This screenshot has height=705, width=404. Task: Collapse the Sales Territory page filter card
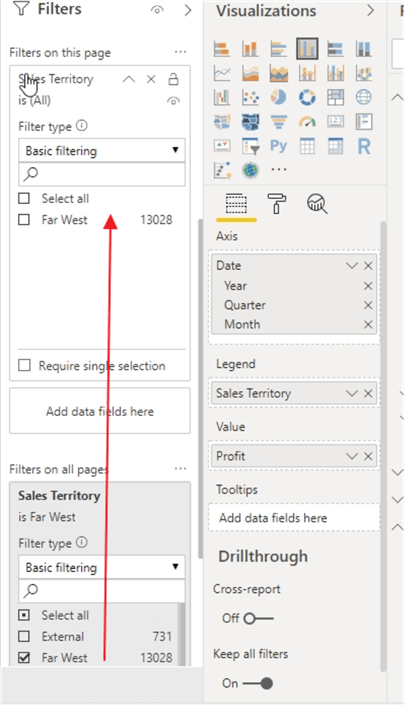(129, 80)
